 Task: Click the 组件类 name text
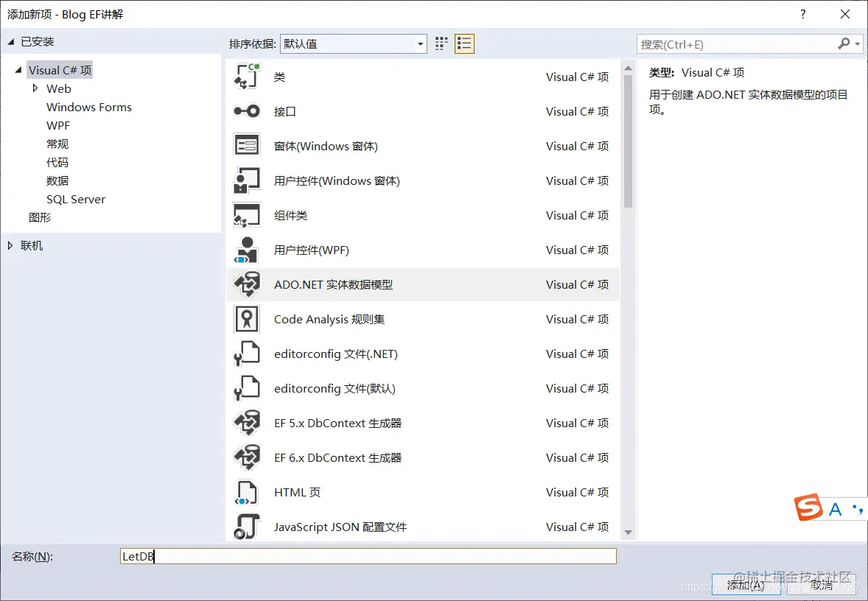tap(290, 215)
